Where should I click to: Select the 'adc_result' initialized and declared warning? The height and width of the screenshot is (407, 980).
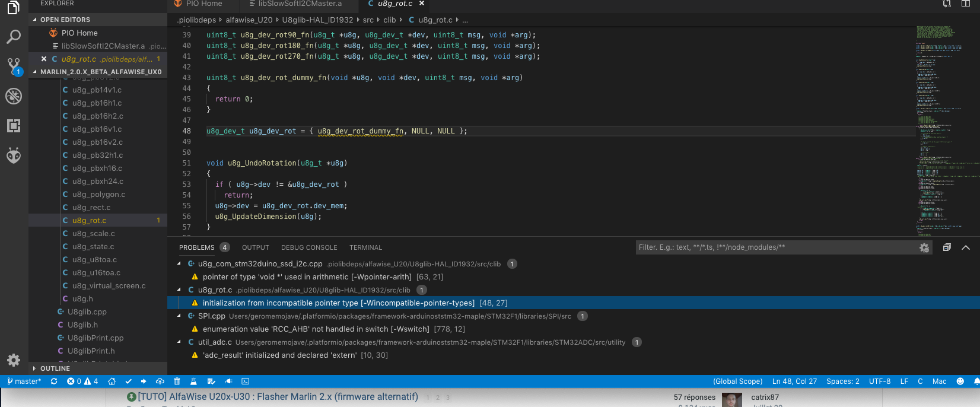pos(574,355)
